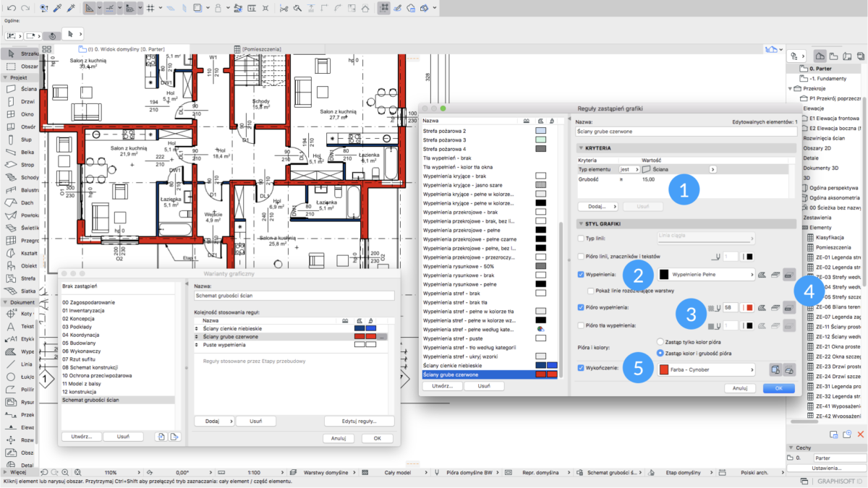Screen dimensions: 868x488
Task: Select the Ściana wall tool
Action: [20, 89]
